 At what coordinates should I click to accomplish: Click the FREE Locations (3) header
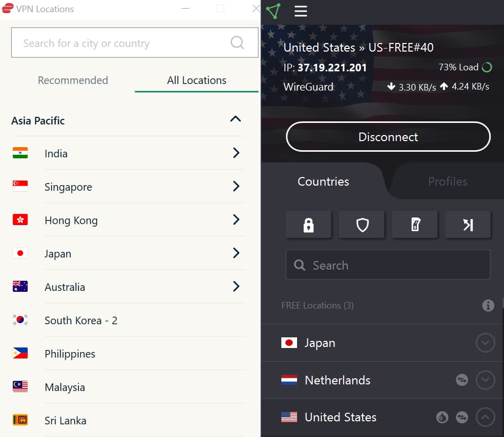318,305
